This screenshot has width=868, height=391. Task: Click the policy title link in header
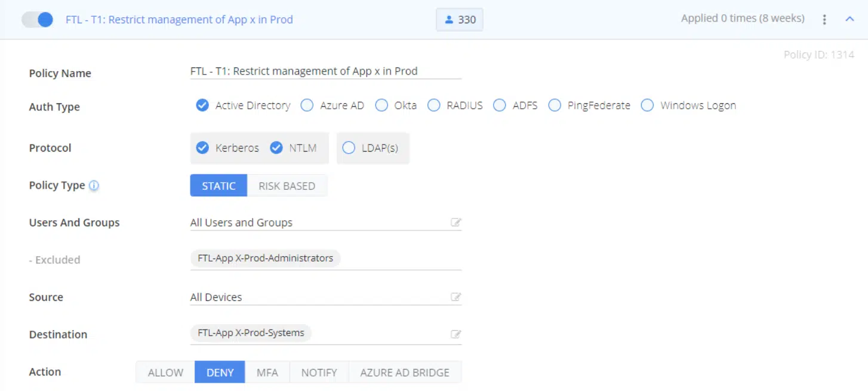(x=179, y=20)
